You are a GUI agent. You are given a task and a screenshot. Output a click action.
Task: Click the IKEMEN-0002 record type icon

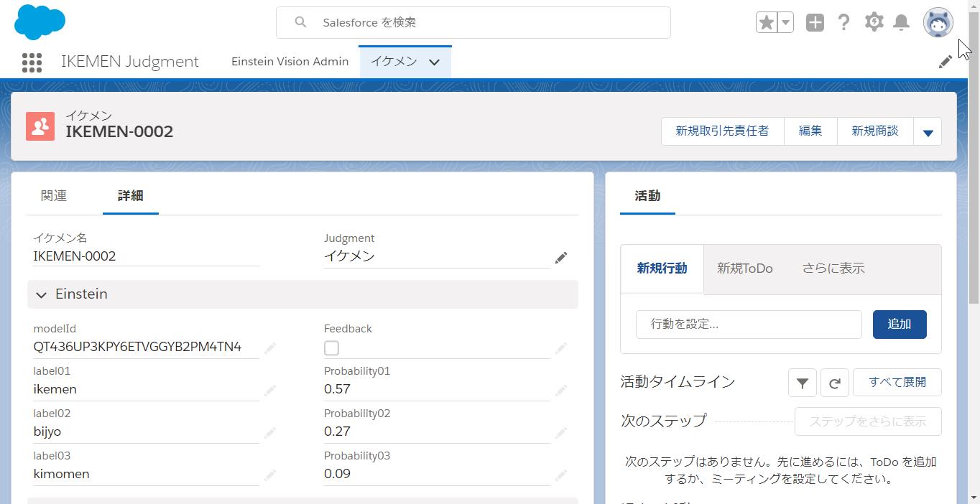click(40, 126)
